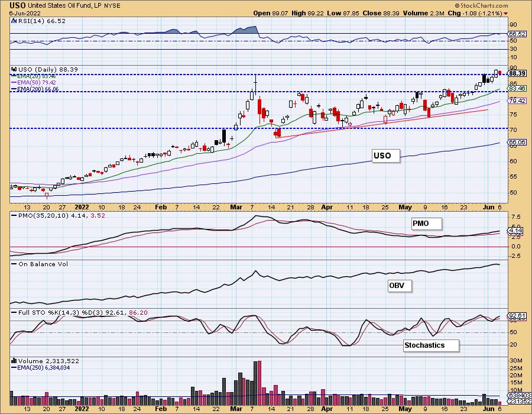Viewport: 532px width, 414px height.
Task: Click the 88.39 price tag on the right axis
Action: click(517, 73)
